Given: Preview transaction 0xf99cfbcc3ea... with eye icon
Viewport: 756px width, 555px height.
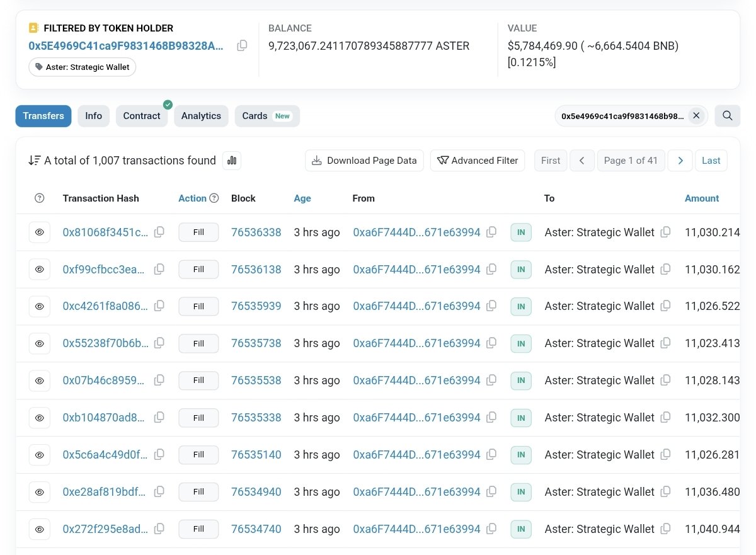Looking at the screenshot, I should [x=40, y=270].
